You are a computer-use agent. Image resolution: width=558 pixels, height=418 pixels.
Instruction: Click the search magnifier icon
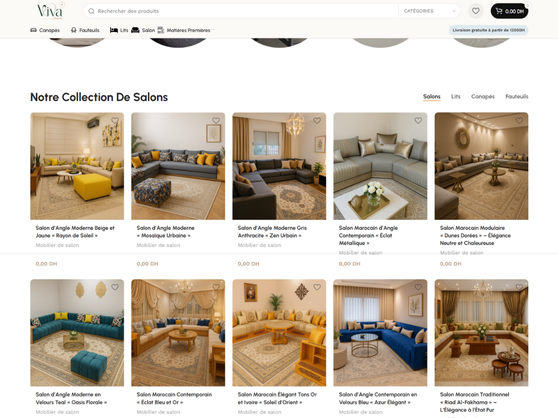point(91,11)
